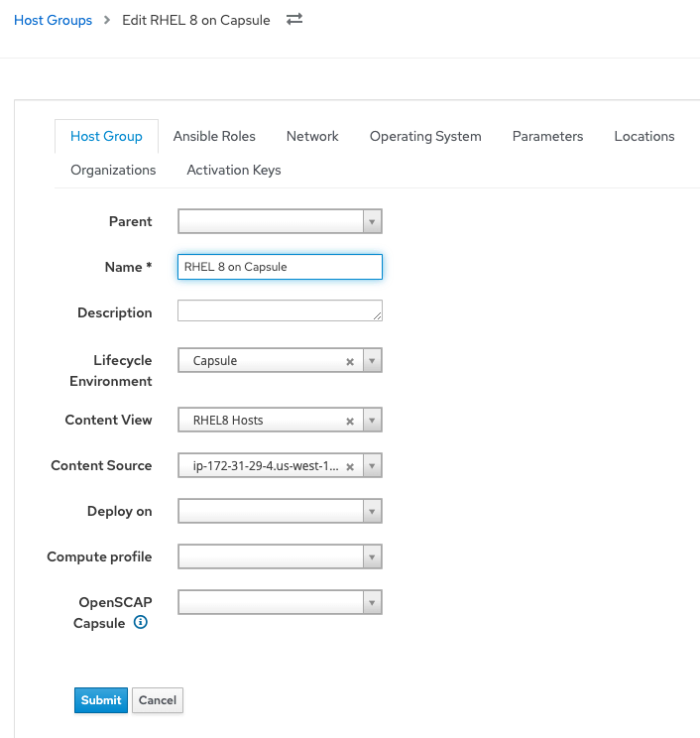Open the Deploy on dropdown
Image resolution: width=700 pixels, height=738 pixels.
click(x=280, y=512)
